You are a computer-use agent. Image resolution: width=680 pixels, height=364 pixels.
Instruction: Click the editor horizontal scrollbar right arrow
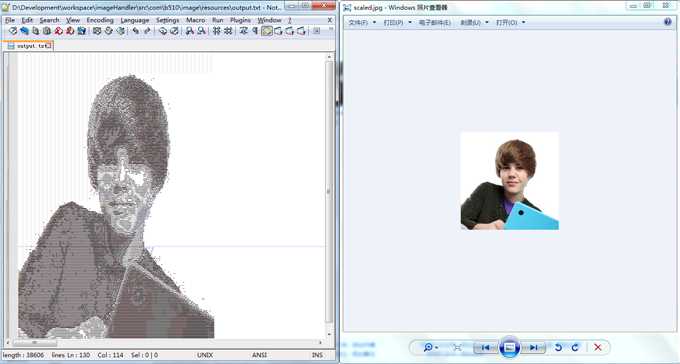tap(321, 342)
